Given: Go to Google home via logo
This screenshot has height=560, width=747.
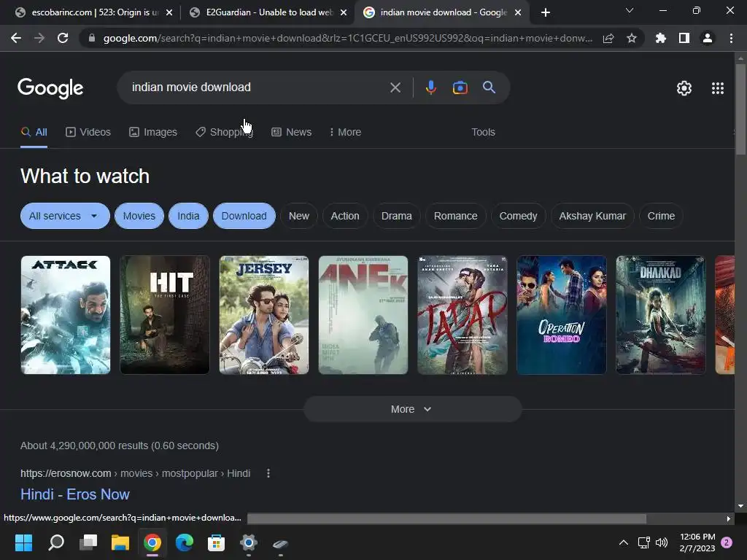Looking at the screenshot, I should tap(50, 88).
